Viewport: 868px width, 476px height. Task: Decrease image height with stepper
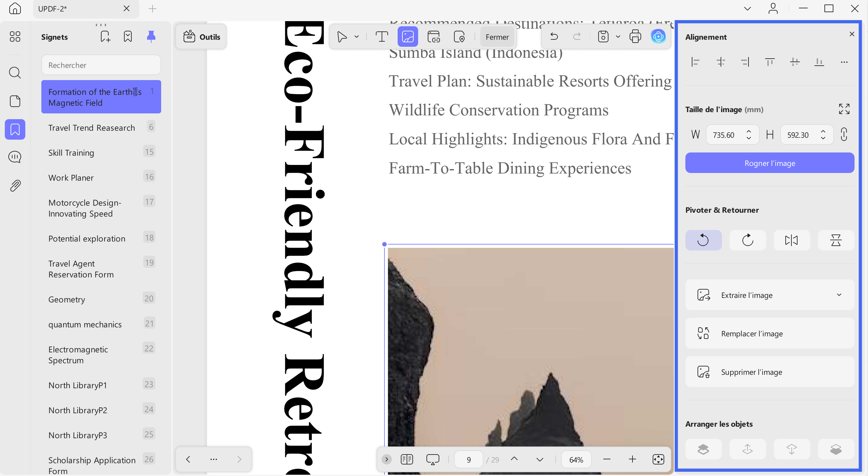(823, 138)
